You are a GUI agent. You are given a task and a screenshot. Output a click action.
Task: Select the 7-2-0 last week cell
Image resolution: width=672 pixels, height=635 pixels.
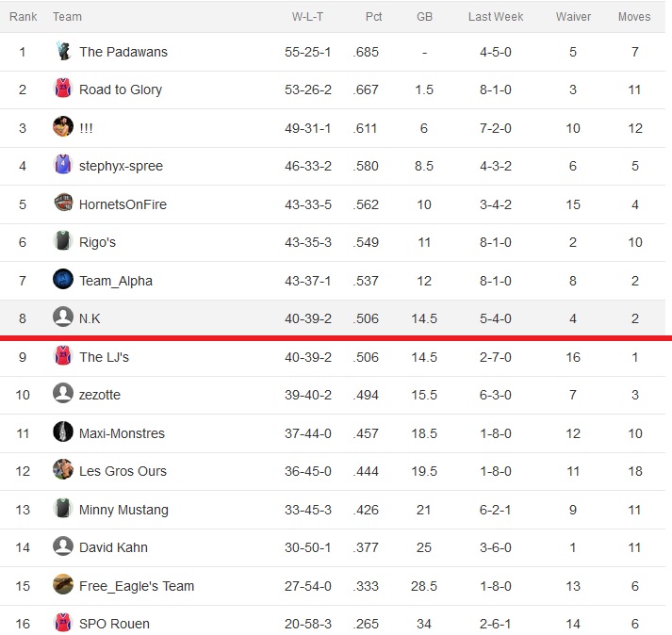(496, 128)
